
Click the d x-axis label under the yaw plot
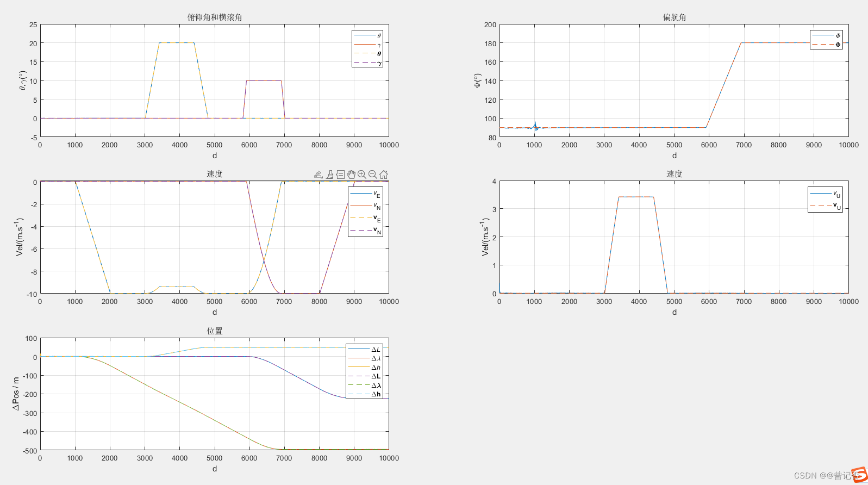tap(675, 156)
